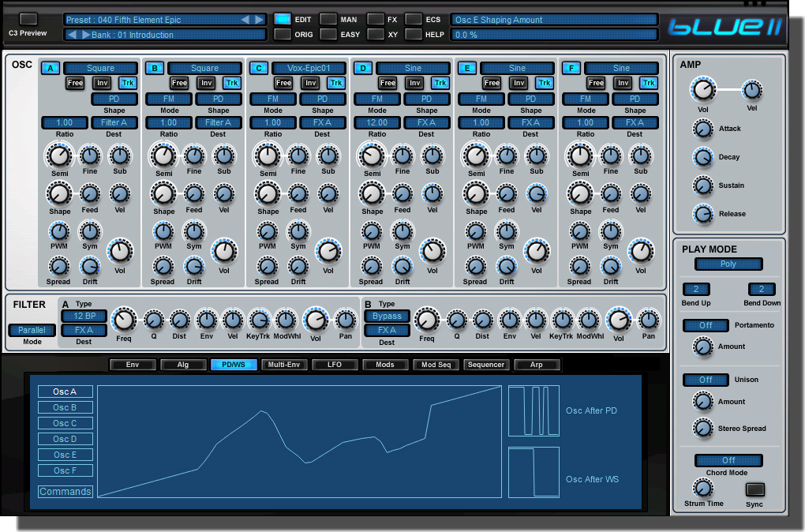Switch to the Mod Seq tab
Image resolution: width=805 pixels, height=532 pixels.
click(436, 365)
